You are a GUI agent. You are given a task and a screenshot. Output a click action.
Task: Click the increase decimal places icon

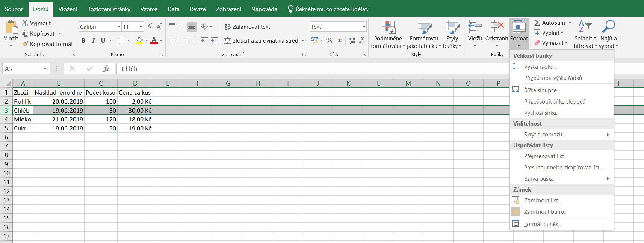pos(352,40)
